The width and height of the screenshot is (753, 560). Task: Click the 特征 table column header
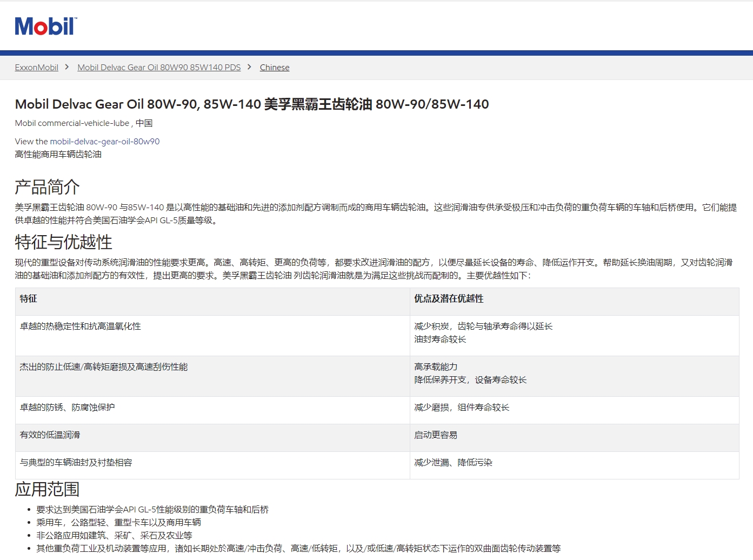pyautogui.click(x=212, y=302)
